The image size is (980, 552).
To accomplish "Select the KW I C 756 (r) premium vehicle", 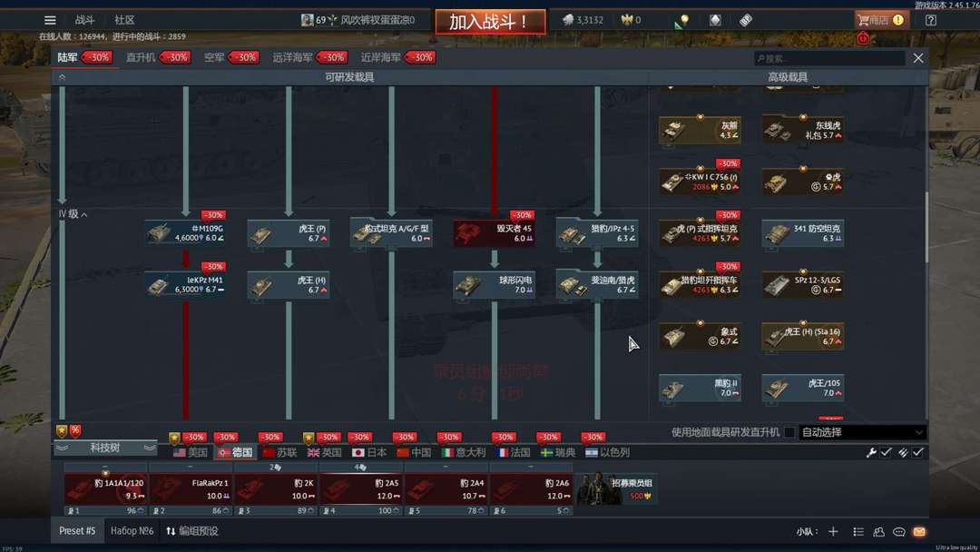I will point(700,182).
